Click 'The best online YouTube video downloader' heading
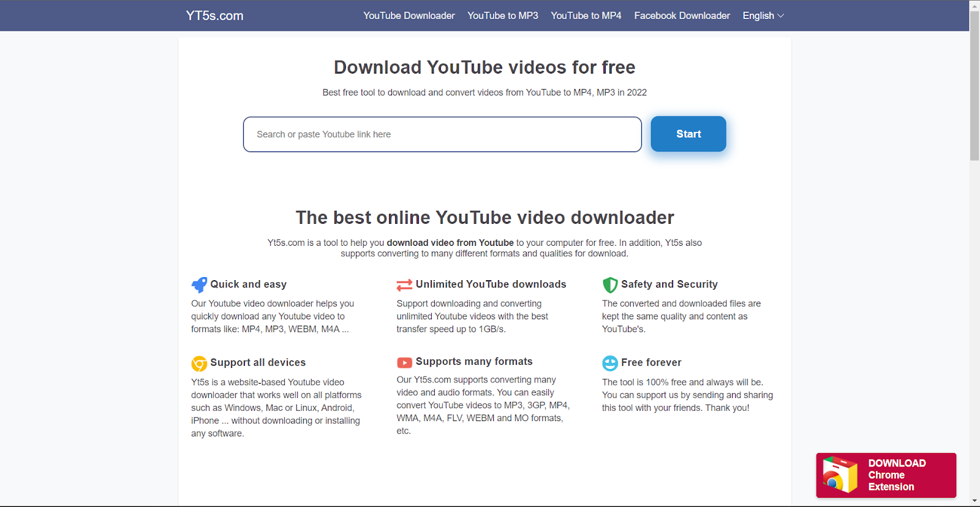Viewport: 980px width, 507px height. (484, 218)
